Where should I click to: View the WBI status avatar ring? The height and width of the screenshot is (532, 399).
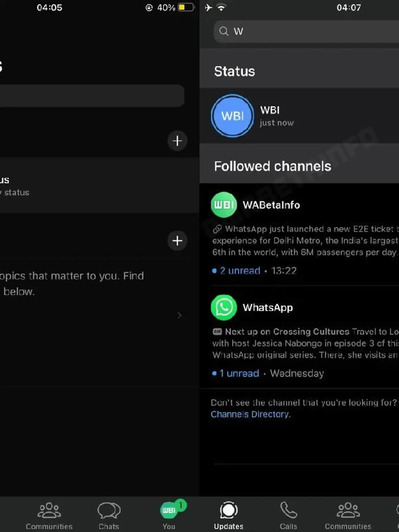[232, 116]
